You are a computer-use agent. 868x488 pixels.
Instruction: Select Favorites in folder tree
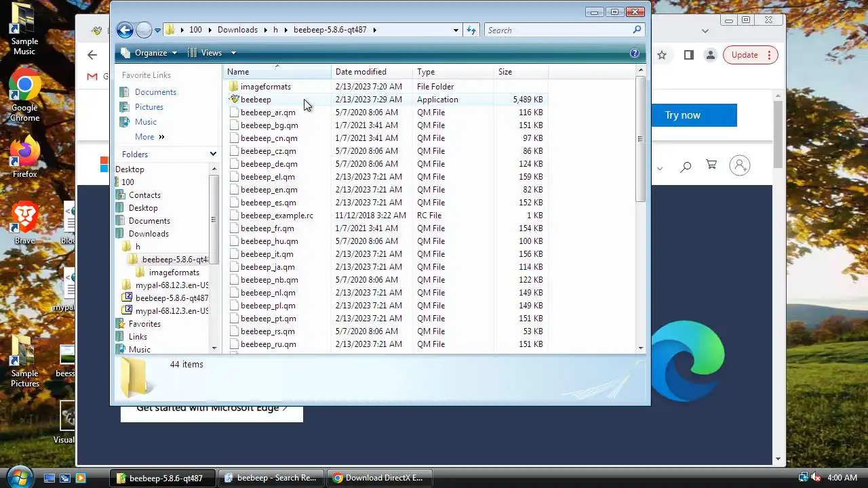144,324
